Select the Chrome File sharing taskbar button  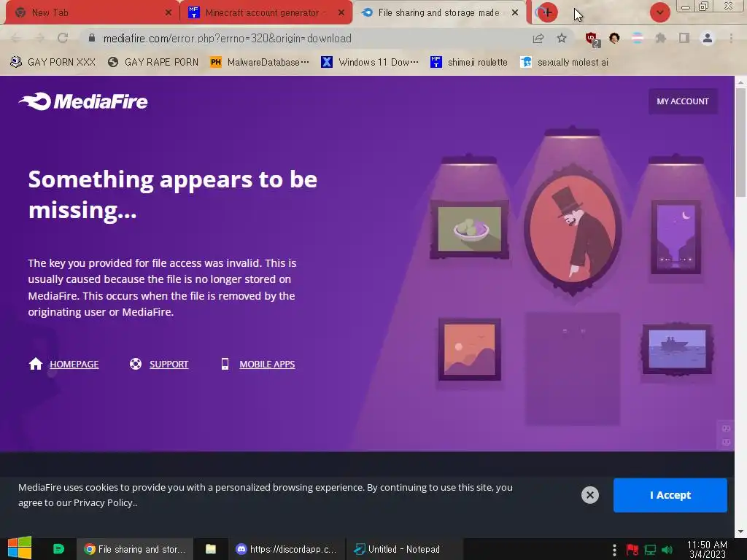click(135, 549)
